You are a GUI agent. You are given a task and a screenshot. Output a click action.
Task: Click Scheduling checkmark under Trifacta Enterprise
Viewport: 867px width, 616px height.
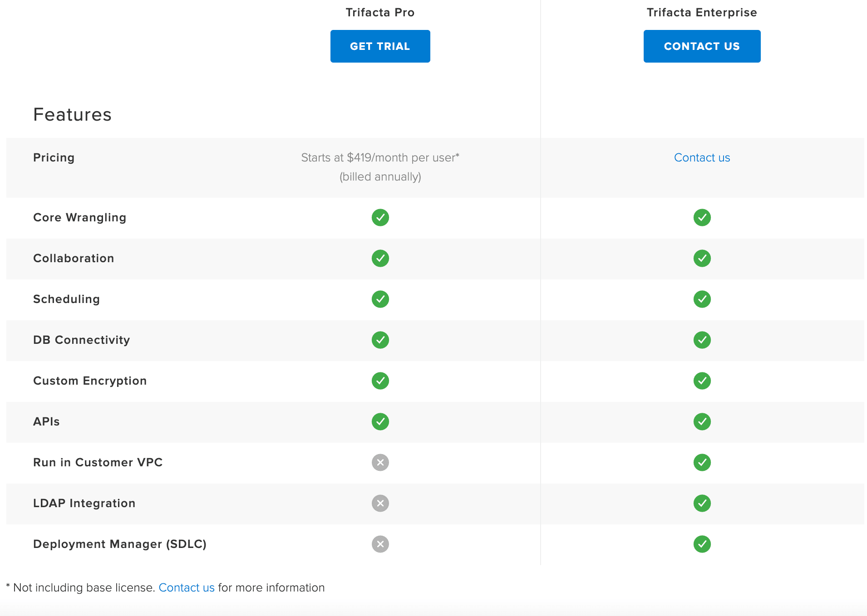(702, 299)
